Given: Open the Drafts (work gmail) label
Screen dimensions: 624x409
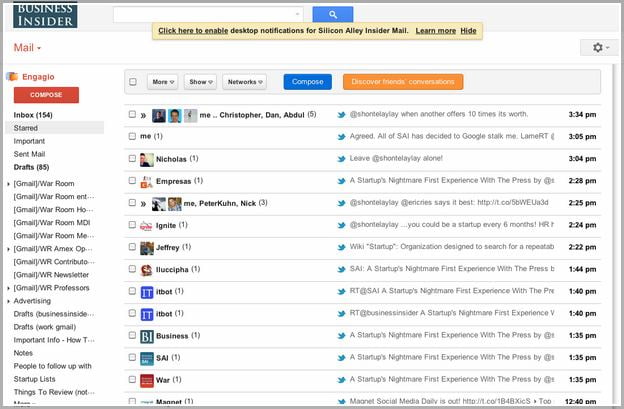Looking at the screenshot, I should (x=45, y=327).
